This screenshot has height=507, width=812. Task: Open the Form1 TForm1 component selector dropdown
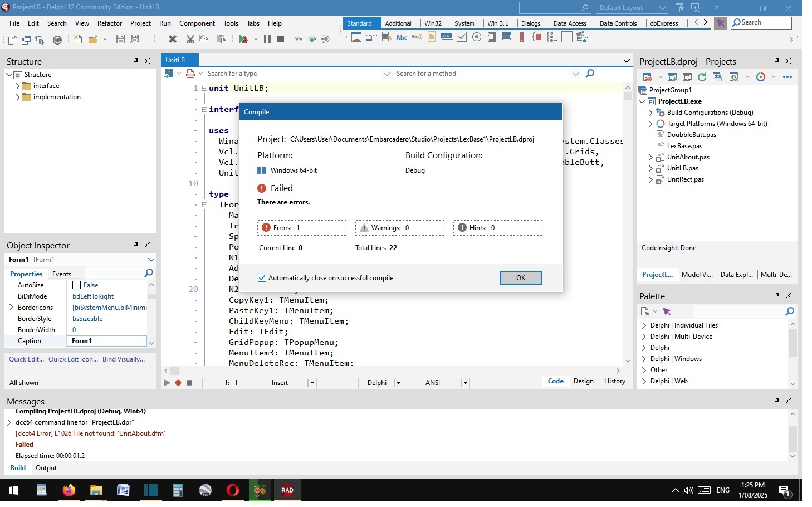151,260
